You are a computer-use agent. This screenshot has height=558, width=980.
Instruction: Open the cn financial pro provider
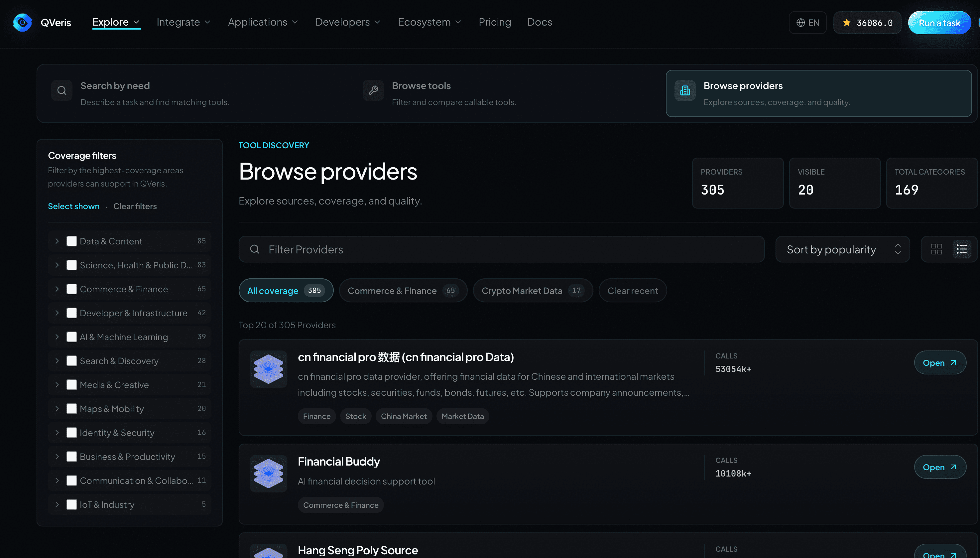[x=940, y=362]
